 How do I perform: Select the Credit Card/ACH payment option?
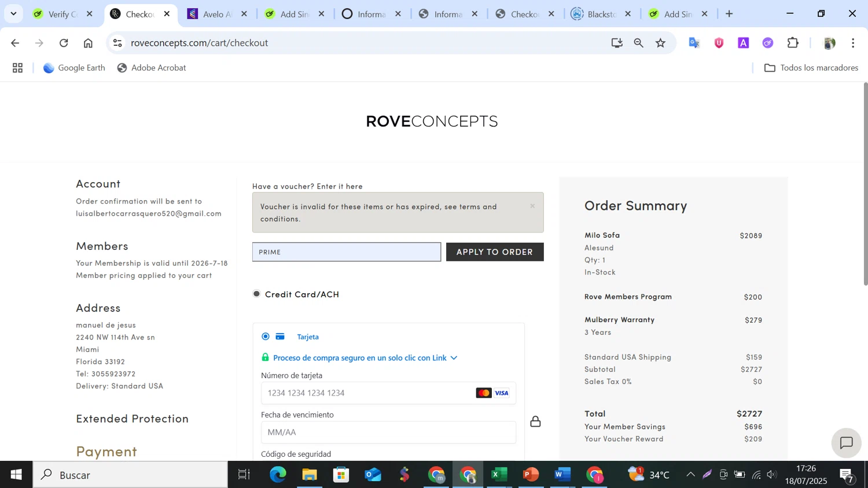point(256,294)
